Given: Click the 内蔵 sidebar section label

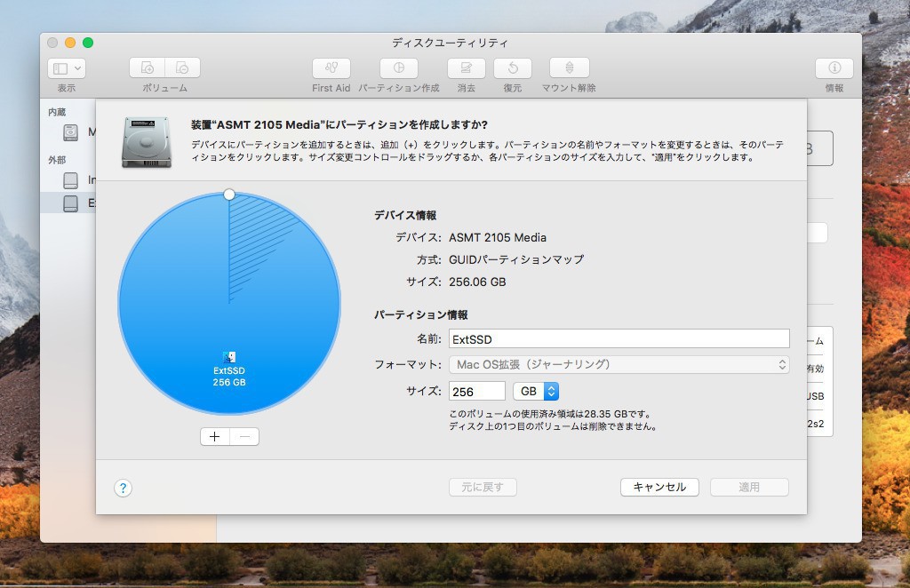Looking at the screenshot, I should pos(57,112).
